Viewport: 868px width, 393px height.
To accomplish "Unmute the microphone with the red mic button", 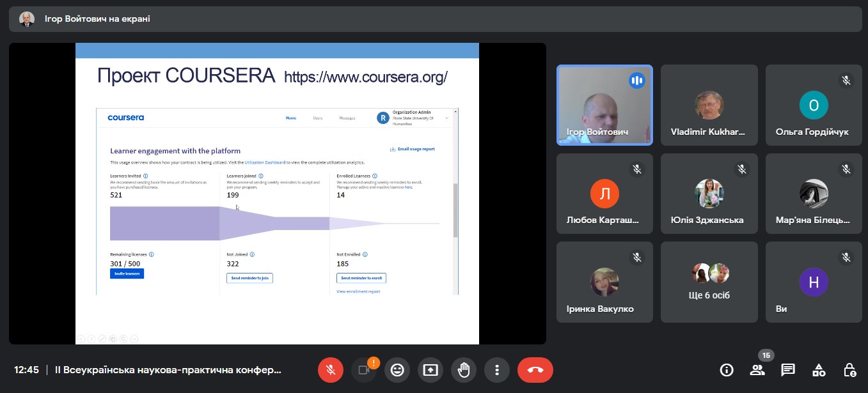I will pos(331,369).
